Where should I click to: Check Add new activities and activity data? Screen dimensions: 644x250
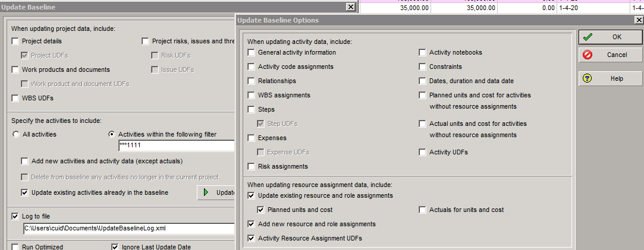coord(24,161)
